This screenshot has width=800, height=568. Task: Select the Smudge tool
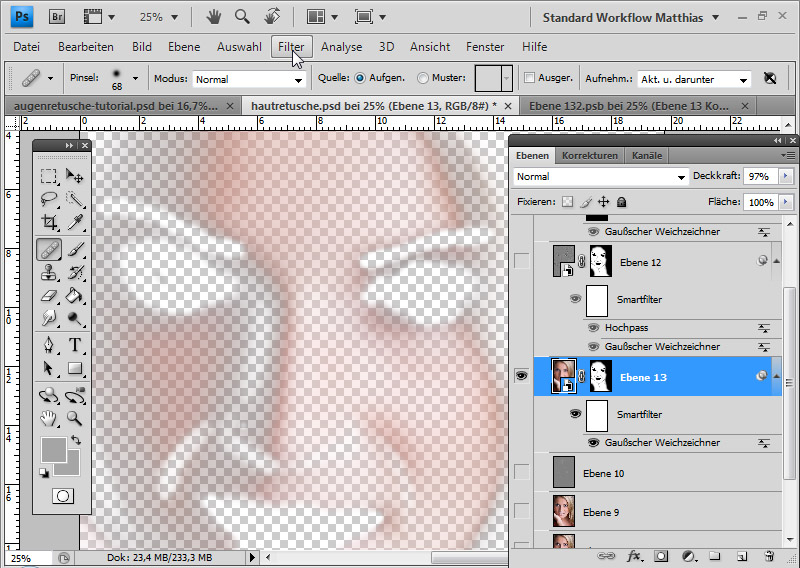tap(49, 318)
